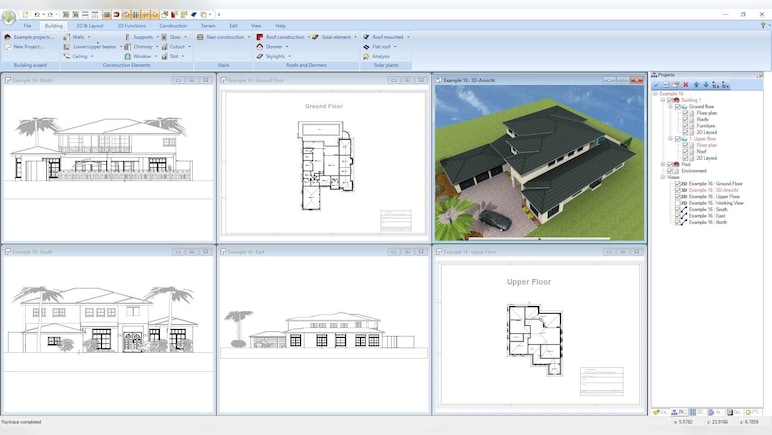The image size is (772, 435).
Task: Click the Cutout tool icon
Action: (164, 47)
